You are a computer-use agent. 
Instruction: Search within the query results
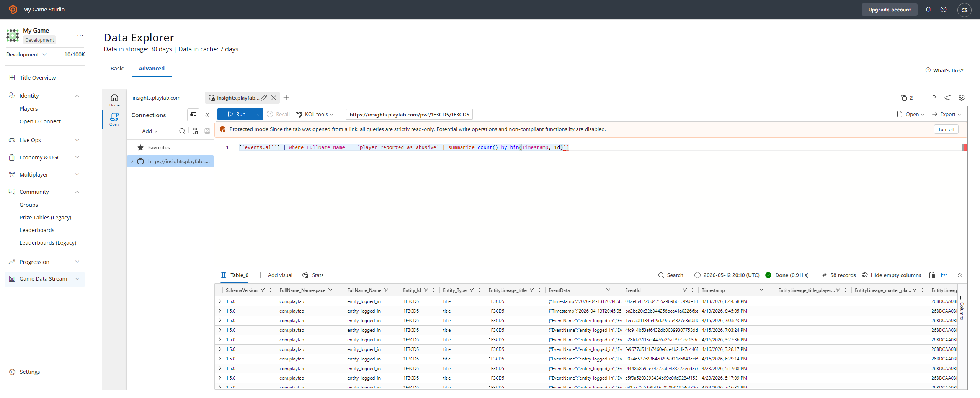[671, 275]
